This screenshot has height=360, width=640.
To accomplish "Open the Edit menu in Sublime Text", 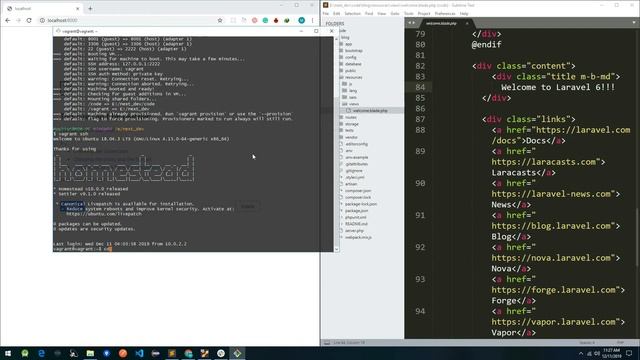I will click(x=336, y=13).
